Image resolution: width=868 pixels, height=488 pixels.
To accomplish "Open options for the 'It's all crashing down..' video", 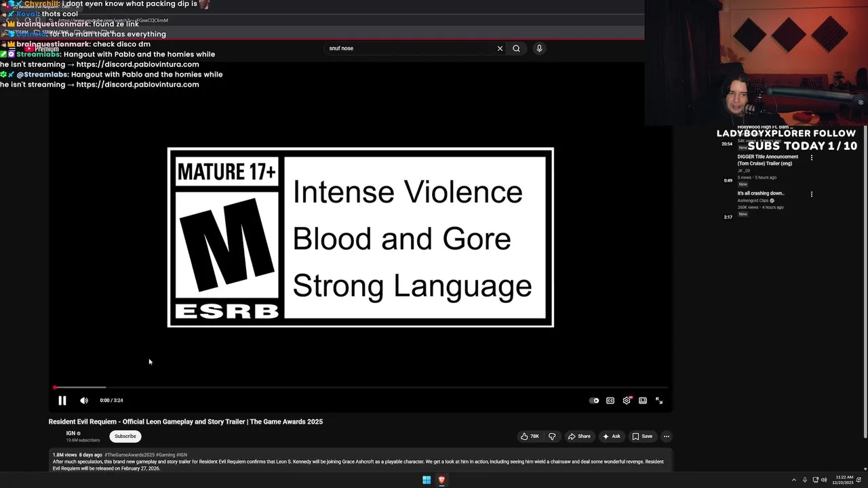I will pos(812,194).
